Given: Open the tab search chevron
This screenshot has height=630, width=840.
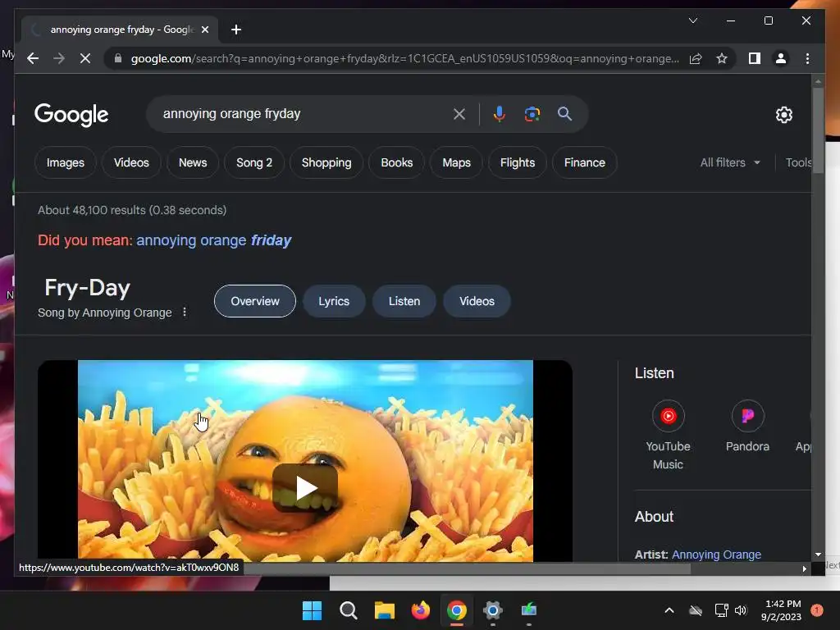Looking at the screenshot, I should point(692,21).
